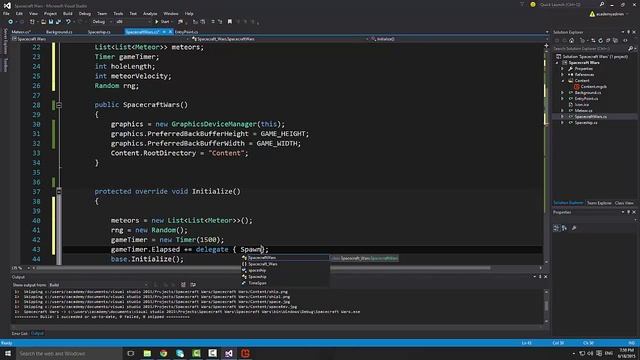
Task: Open the Build menu
Action: coord(68,13)
